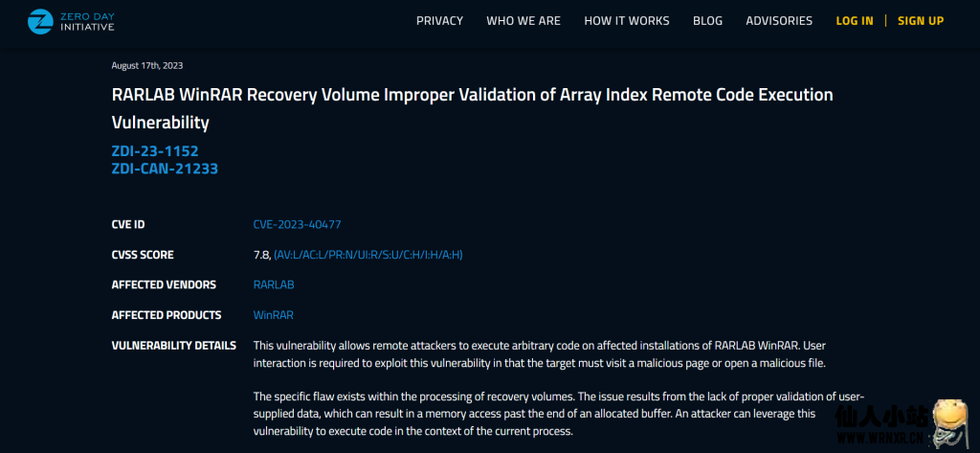Select the ZDI-23-1152 identifier text

click(x=155, y=150)
